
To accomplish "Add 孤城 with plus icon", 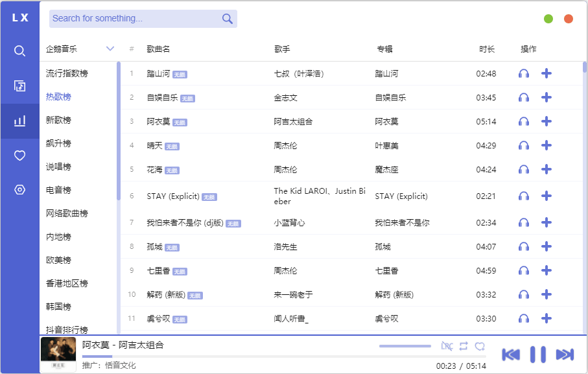I will pos(547,246).
